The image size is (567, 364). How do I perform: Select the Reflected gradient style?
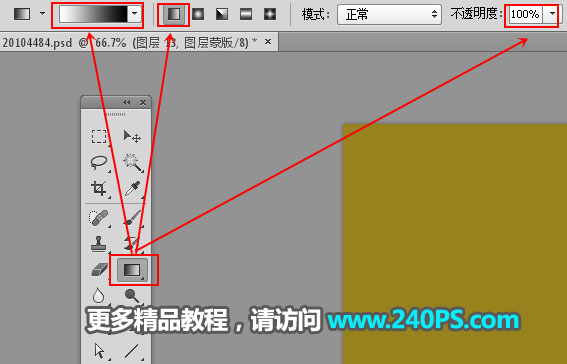click(x=246, y=14)
